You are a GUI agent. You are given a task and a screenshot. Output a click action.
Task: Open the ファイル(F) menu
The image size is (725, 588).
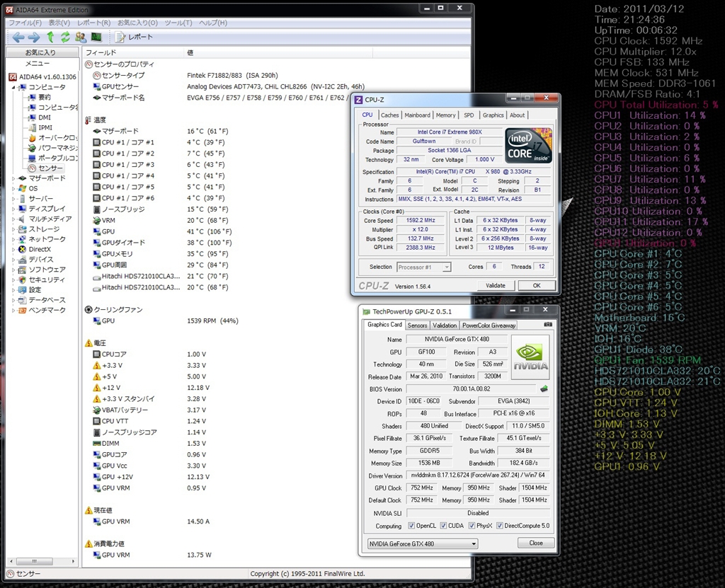(25, 23)
